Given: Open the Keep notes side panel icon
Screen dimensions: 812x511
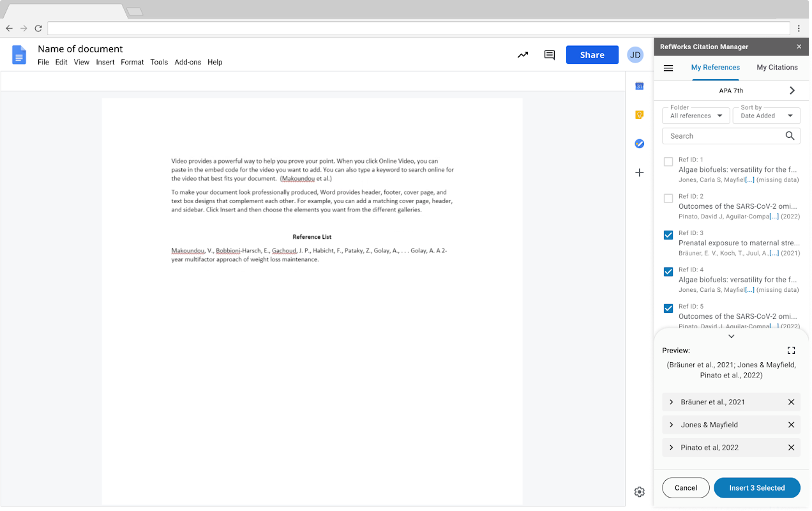Looking at the screenshot, I should 639,115.
